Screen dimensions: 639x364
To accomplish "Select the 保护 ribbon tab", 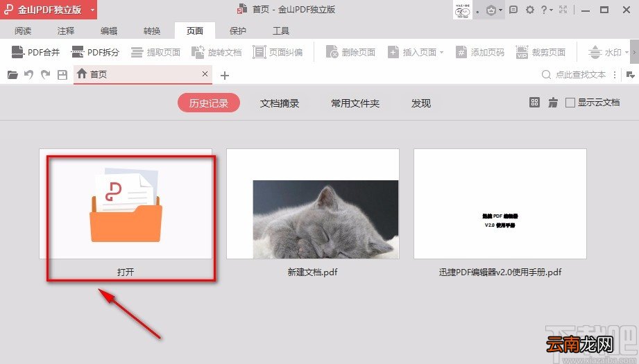I will click(237, 31).
